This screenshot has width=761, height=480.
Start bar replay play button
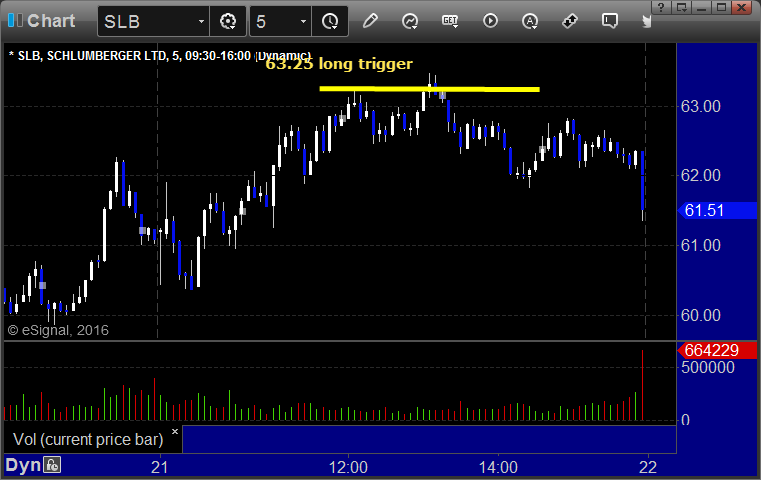[490, 21]
